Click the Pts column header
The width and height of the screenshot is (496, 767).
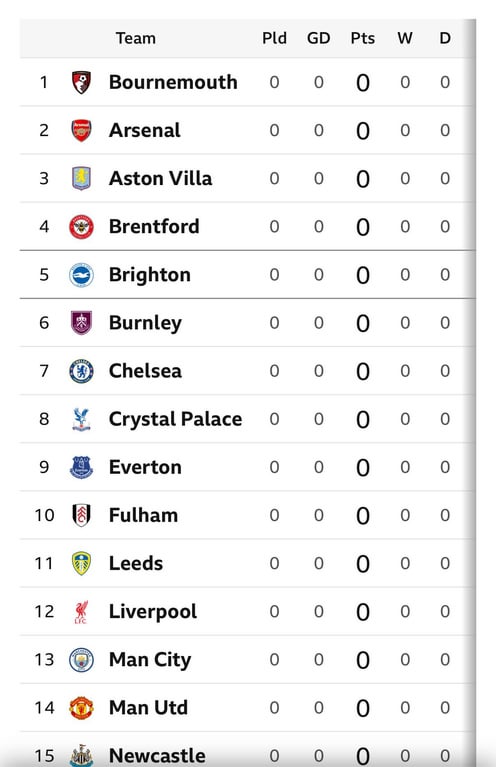point(362,38)
